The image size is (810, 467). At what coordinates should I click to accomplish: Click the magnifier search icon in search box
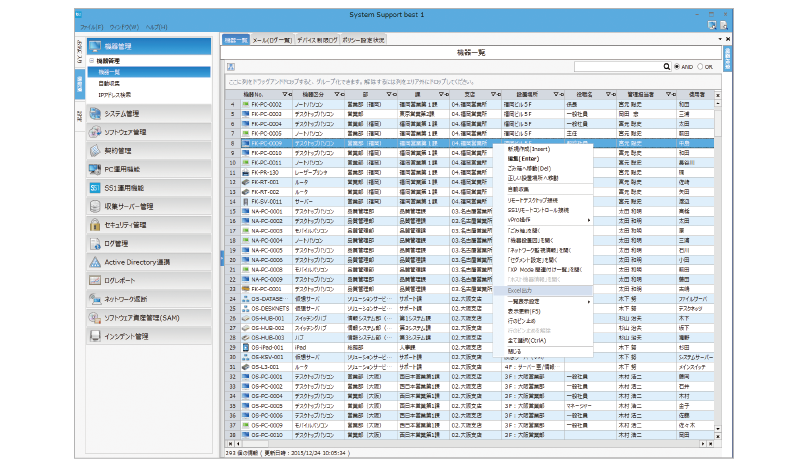(666, 67)
